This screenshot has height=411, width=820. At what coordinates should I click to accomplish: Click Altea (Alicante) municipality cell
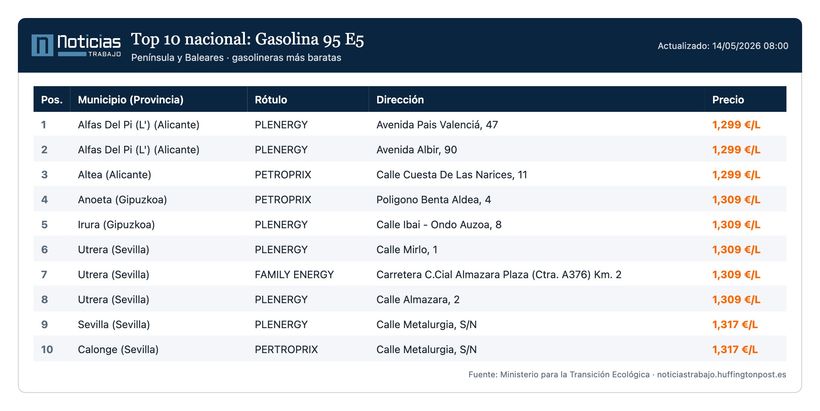pos(115,175)
